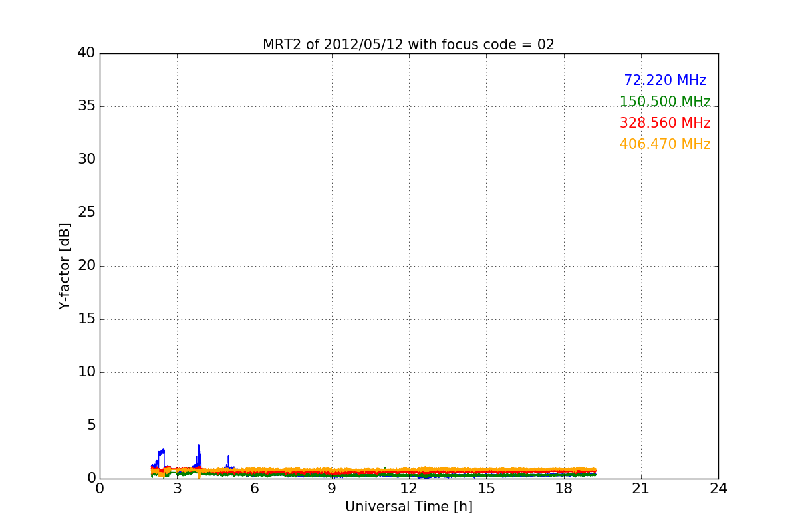
Task: Click the x-axis tick label 21
Action: click(x=641, y=489)
